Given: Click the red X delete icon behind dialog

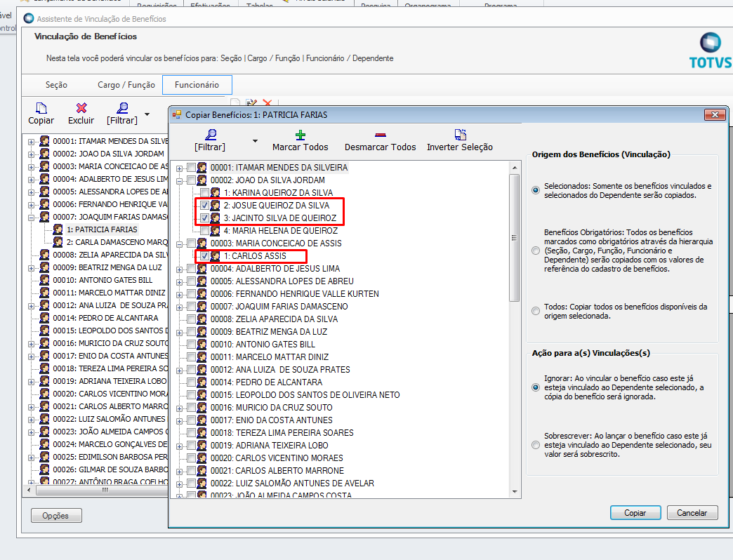Looking at the screenshot, I should [268, 102].
